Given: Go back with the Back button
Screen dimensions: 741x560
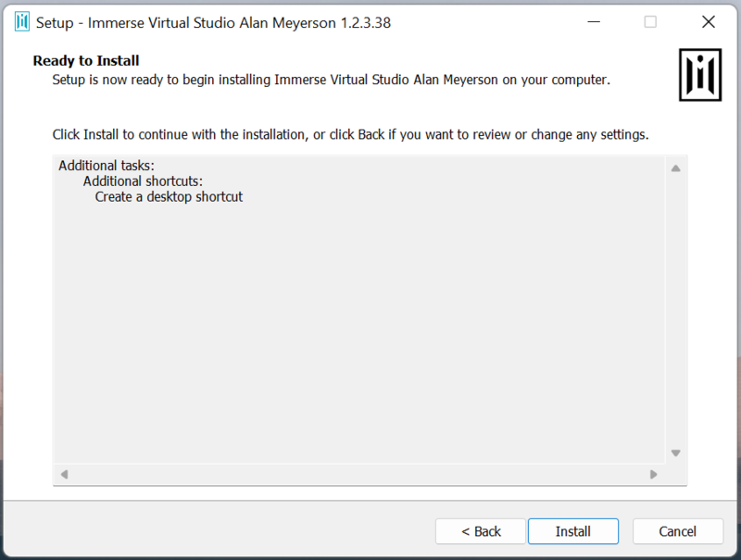Looking at the screenshot, I should pyautogui.click(x=481, y=531).
